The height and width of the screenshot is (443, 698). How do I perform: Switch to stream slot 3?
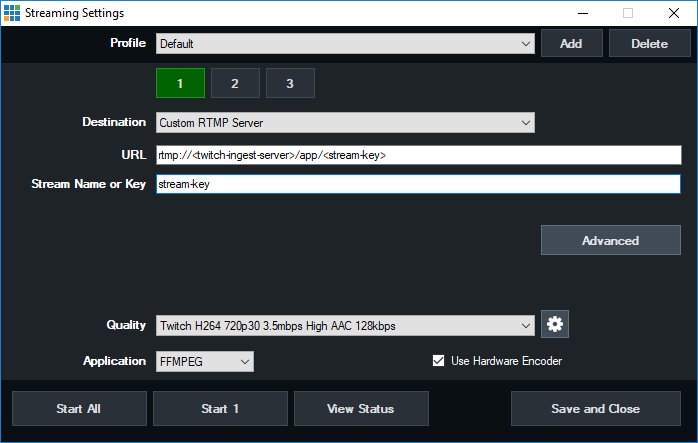coord(290,83)
